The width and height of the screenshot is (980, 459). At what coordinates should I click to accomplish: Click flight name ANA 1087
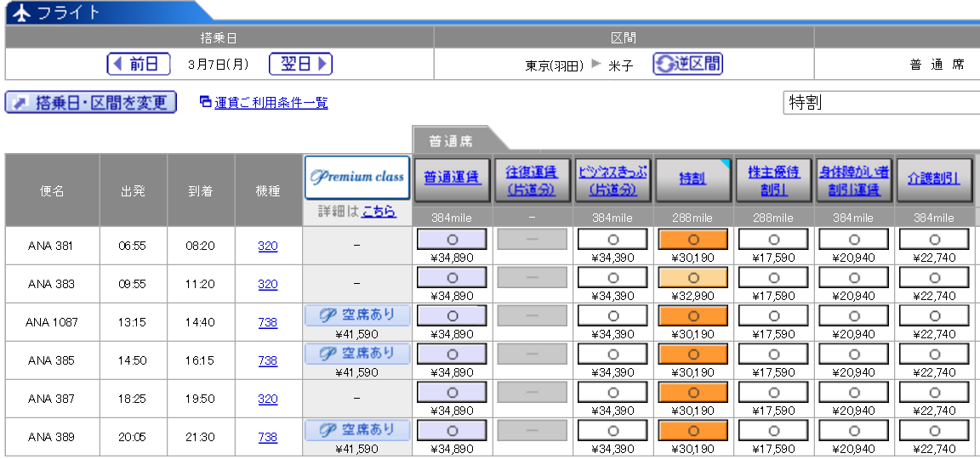pos(52,323)
